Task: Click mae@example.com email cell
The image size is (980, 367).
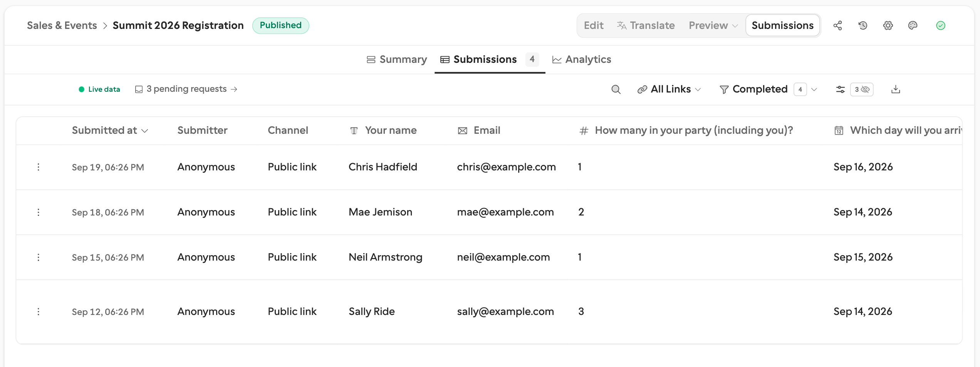Action: pyautogui.click(x=505, y=212)
